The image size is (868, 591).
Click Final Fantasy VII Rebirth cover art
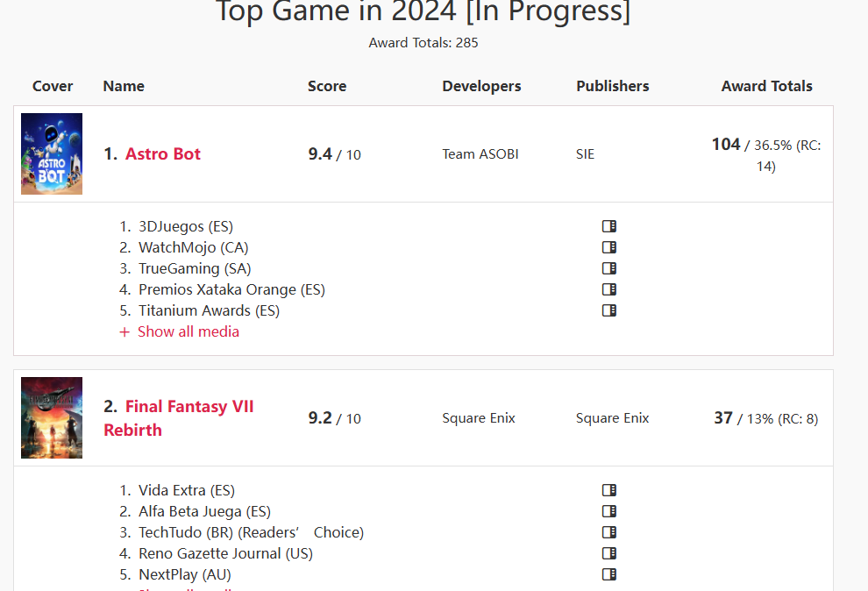pyautogui.click(x=52, y=417)
